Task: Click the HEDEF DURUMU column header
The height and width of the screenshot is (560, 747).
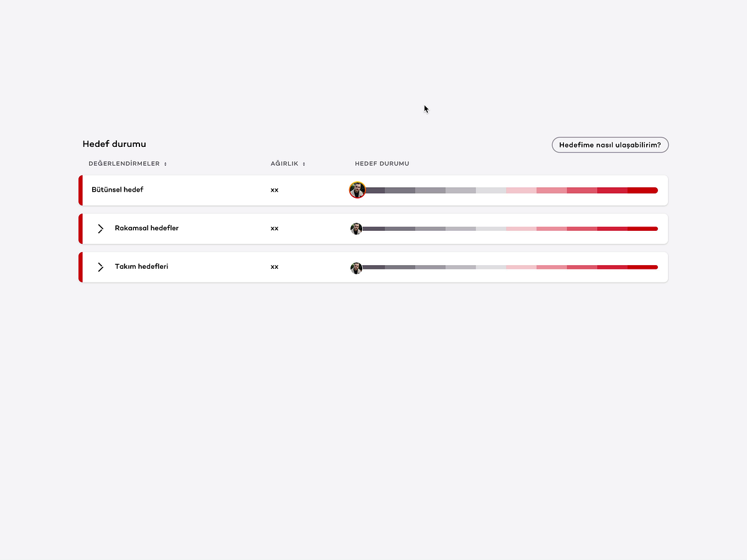Action: click(382, 164)
